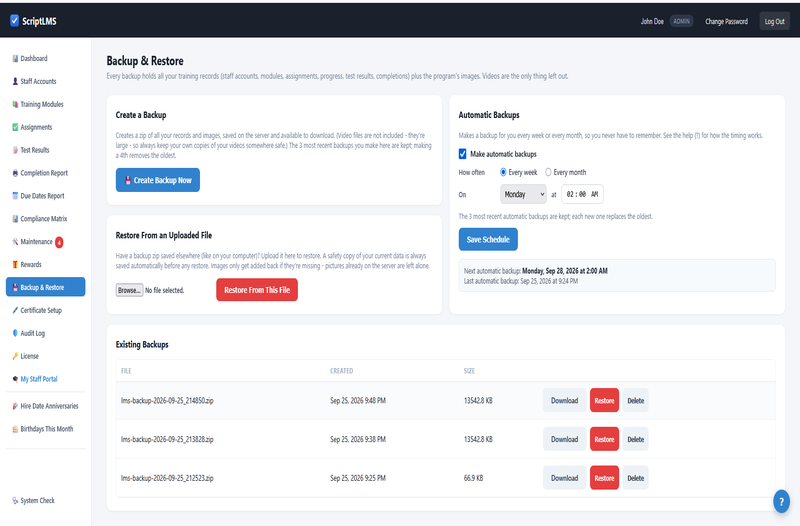This screenshot has width=800, height=526.
Task: Open the Audit Log page
Action: pos(45,333)
